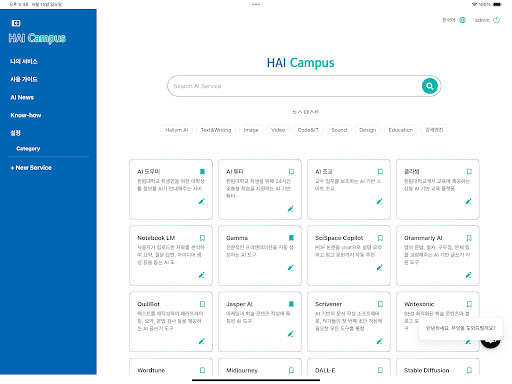Bookmark the Stable Diffusion card
Viewport: 512px width, 384px height.
(469, 370)
